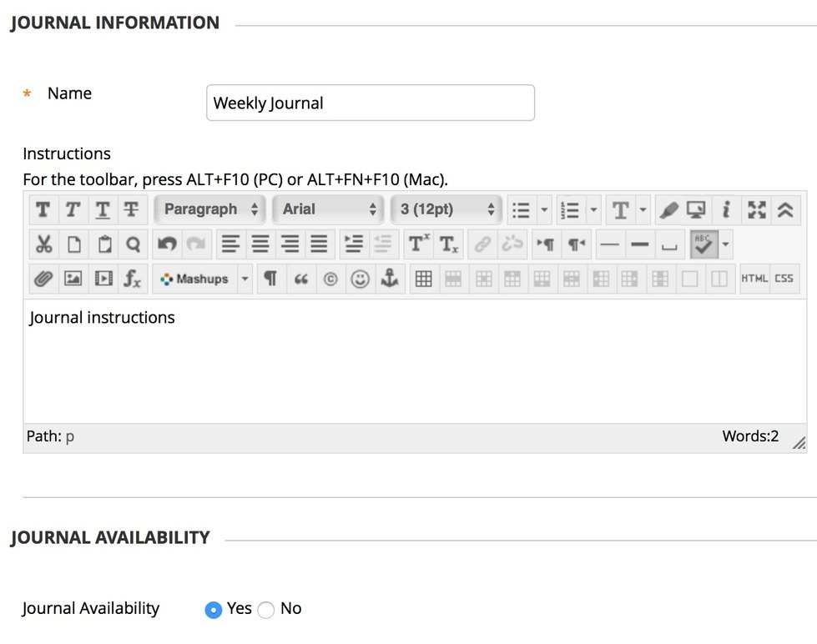Insert an anchor in the editor
This screenshot has width=817, height=644.
(389, 279)
